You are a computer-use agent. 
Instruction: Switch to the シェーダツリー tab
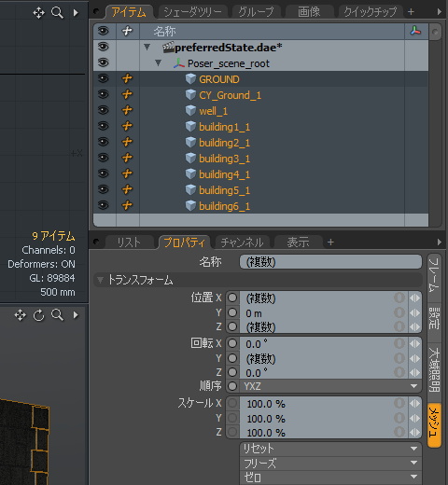click(x=192, y=12)
